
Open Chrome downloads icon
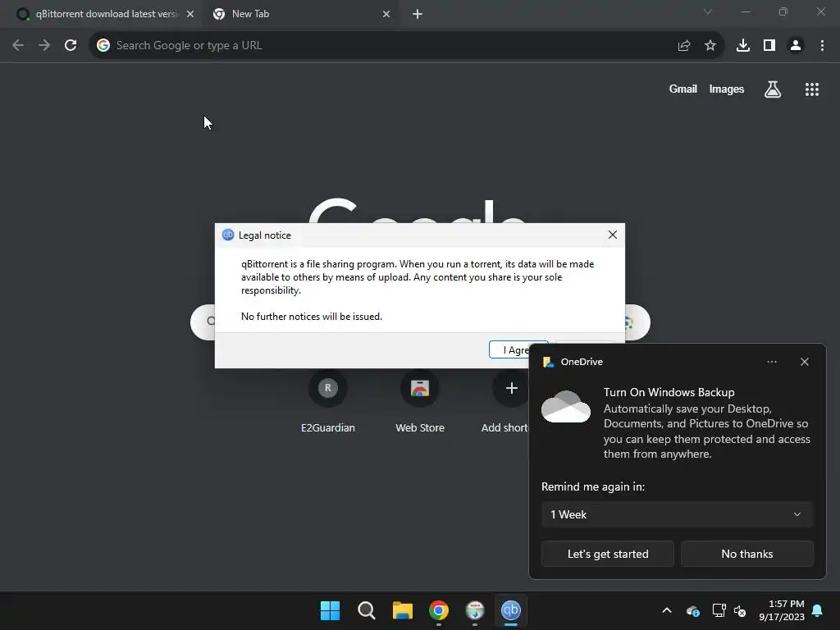(x=743, y=46)
